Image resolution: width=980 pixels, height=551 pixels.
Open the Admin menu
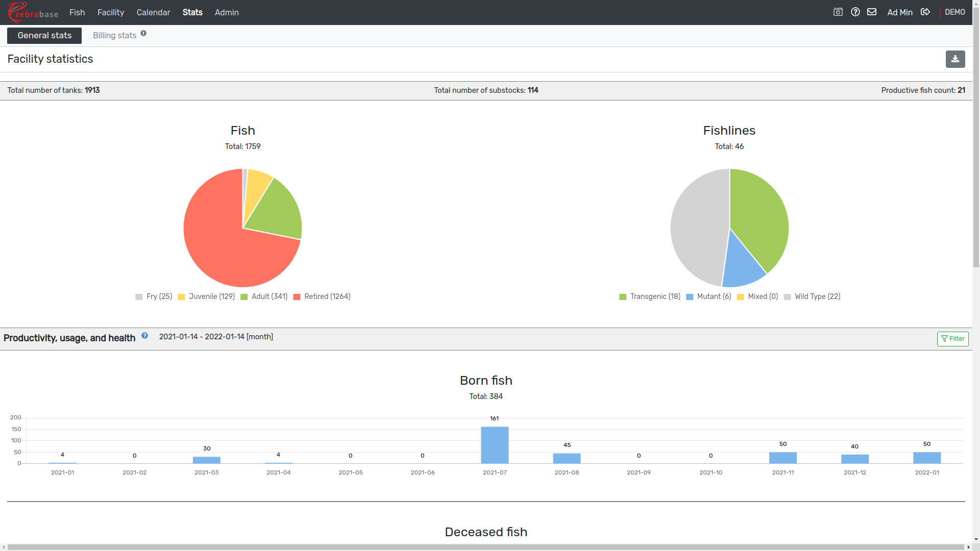tap(227, 12)
